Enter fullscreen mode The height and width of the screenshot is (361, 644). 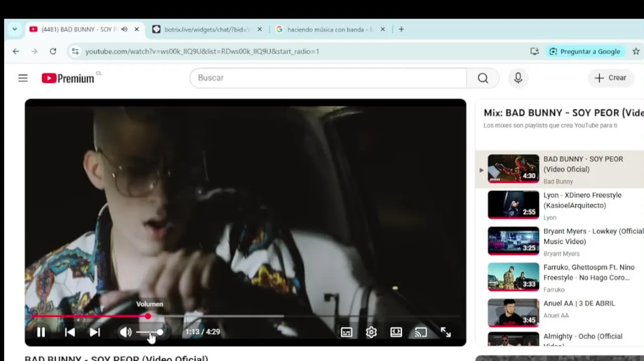(x=445, y=332)
